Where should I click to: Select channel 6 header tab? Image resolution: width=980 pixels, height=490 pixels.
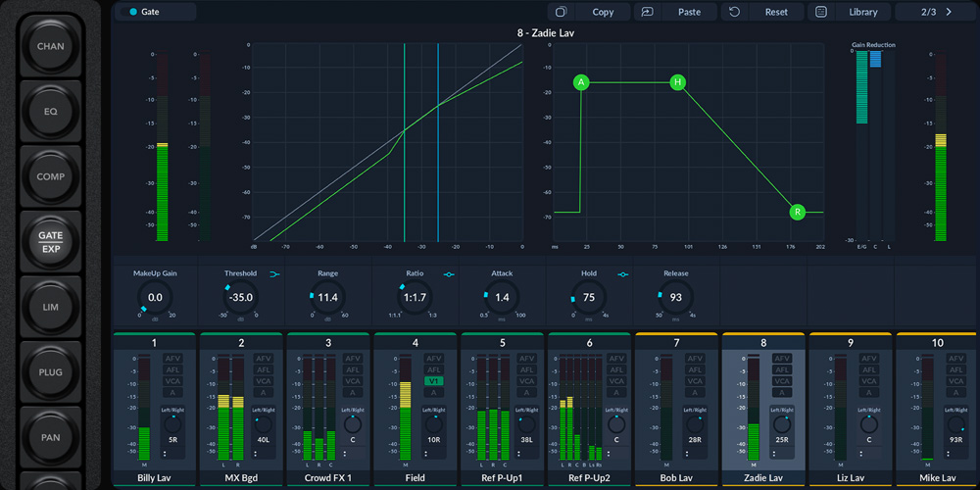tap(589, 342)
